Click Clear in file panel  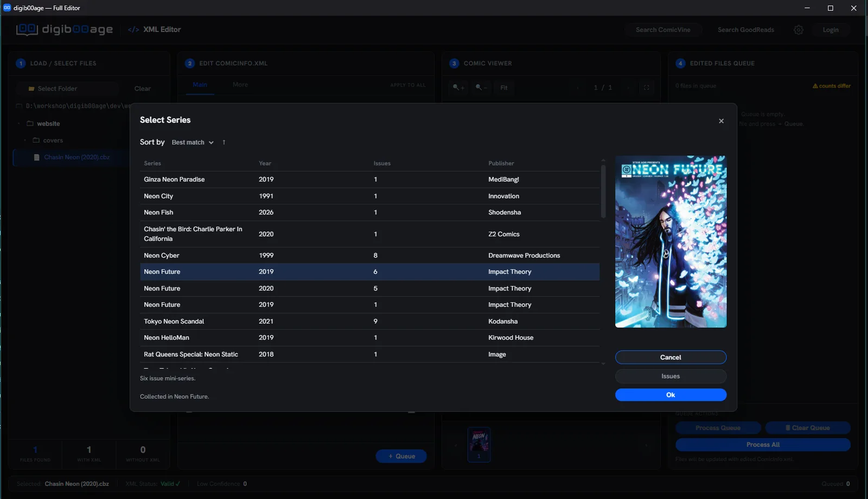(143, 89)
